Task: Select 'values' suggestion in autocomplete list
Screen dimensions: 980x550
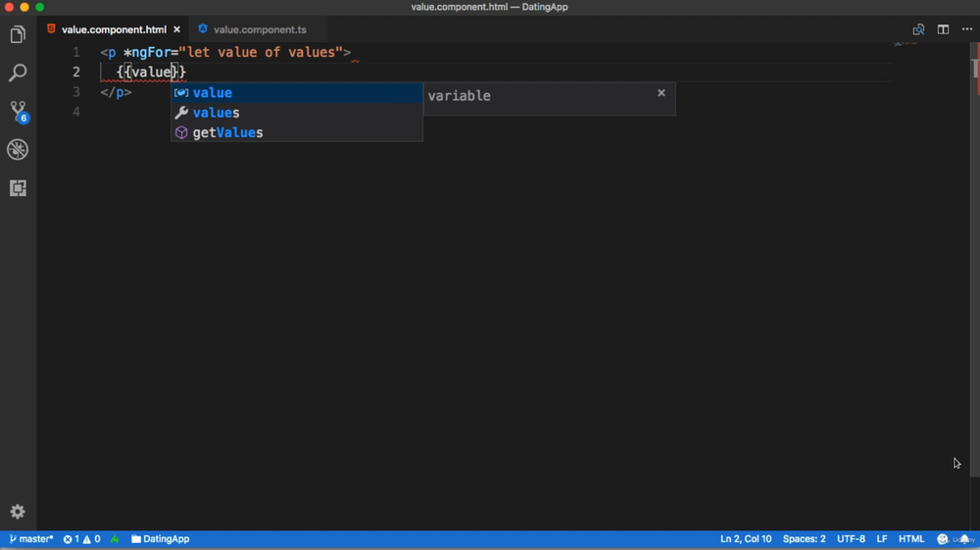Action: 217,113
